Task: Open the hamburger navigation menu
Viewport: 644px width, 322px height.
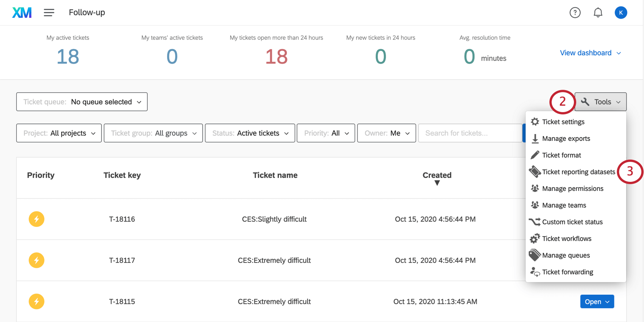Action: pyautogui.click(x=49, y=13)
